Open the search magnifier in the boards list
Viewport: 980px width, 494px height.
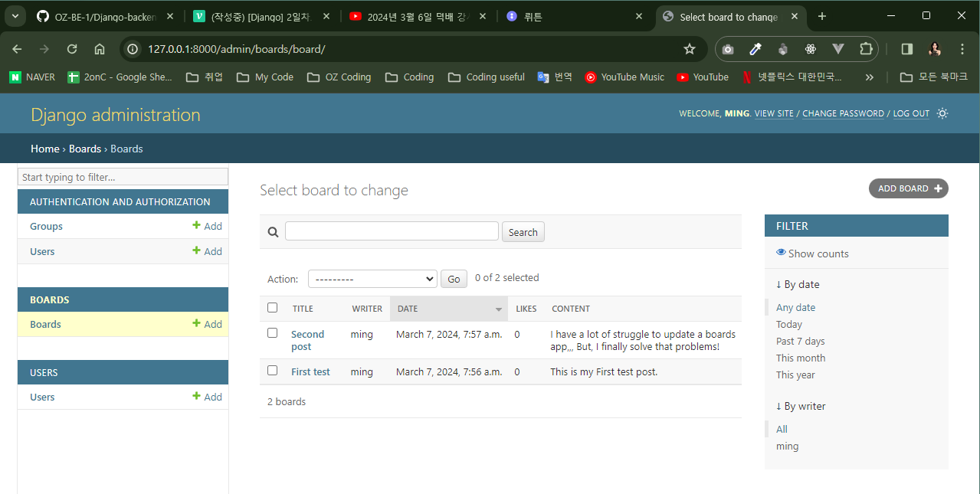273,231
